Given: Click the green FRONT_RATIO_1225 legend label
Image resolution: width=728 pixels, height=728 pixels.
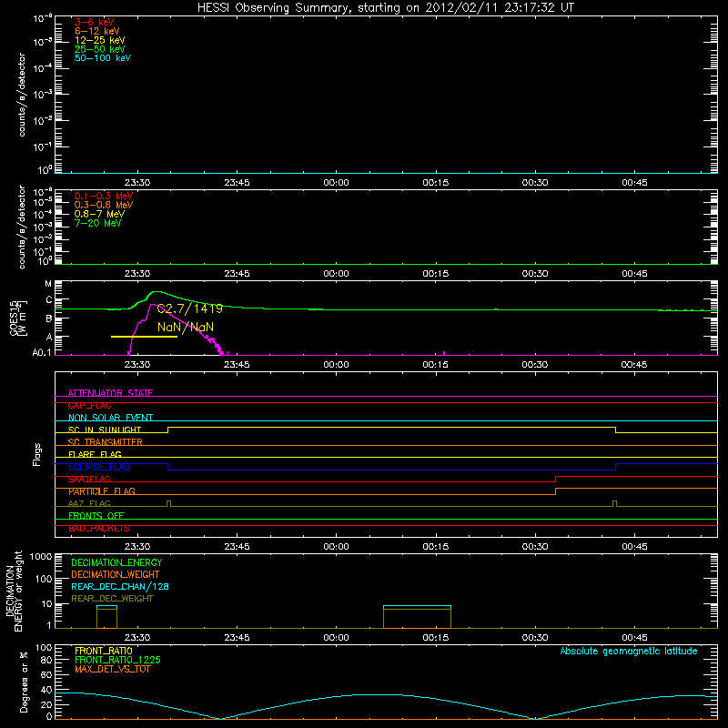Looking at the screenshot, I should [117, 661].
